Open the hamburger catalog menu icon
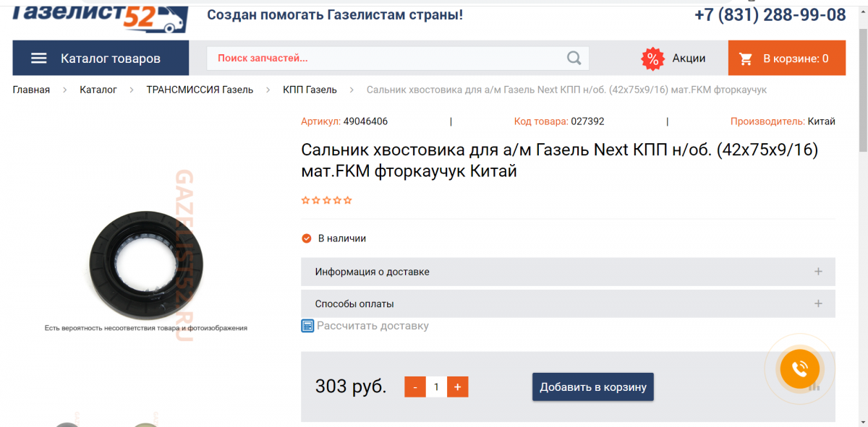This screenshot has height=427, width=868. [39, 59]
